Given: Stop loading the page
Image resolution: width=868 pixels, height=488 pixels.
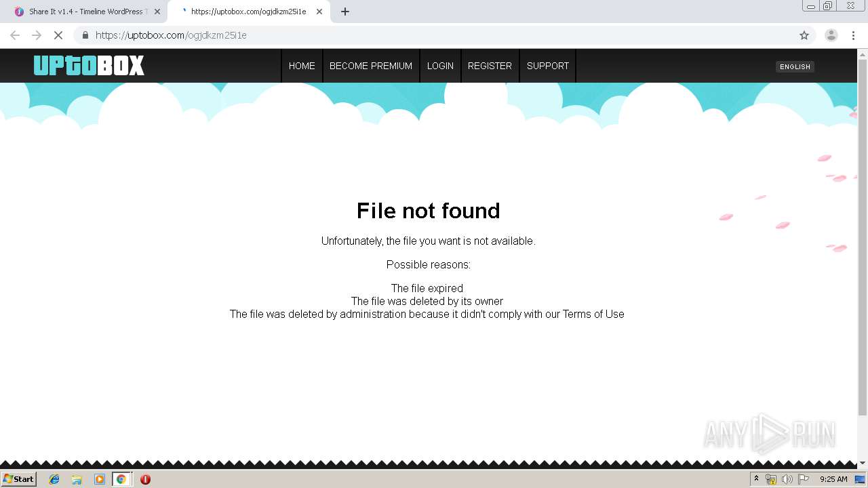Looking at the screenshot, I should pyautogui.click(x=58, y=35).
